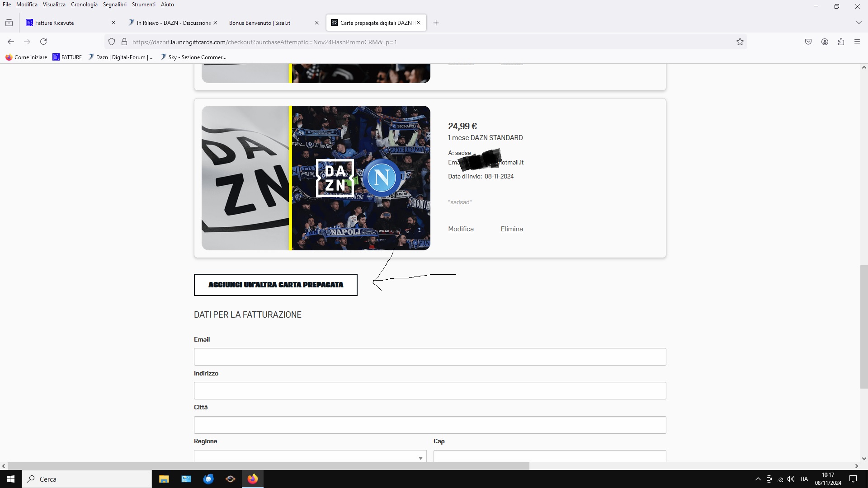
Task: Expand the list-all-tabs chevron
Action: click(x=859, y=23)
